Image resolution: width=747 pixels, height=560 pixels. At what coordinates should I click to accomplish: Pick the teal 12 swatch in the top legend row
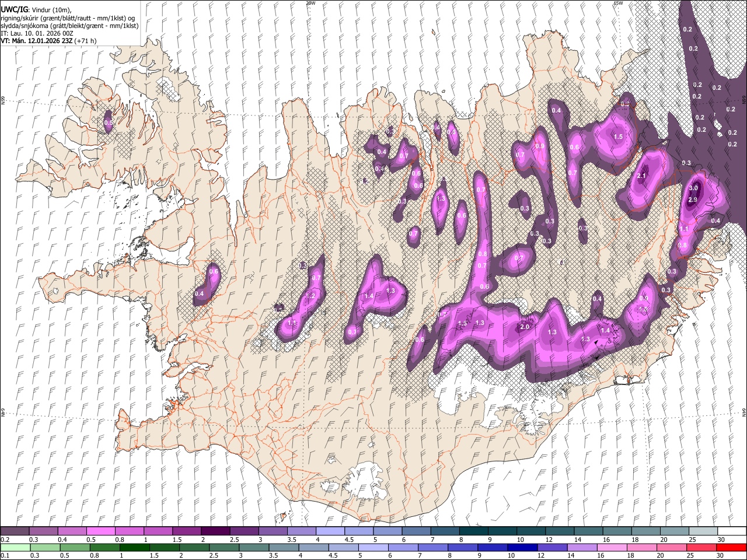[560, 531]
